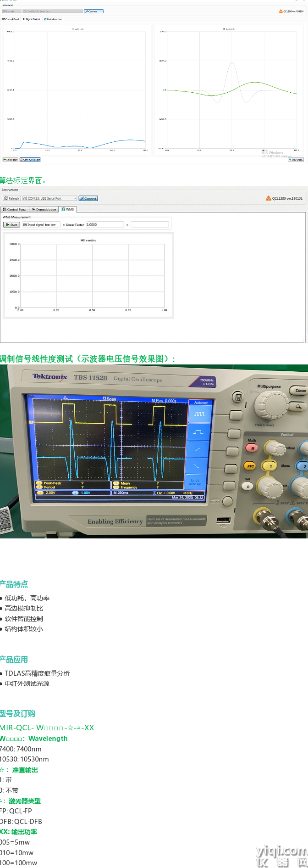The height and width of the screenshot is (868, 308).
Task: Switch to the Control Panel tab beside Digital Output
Action: (11, 19)
